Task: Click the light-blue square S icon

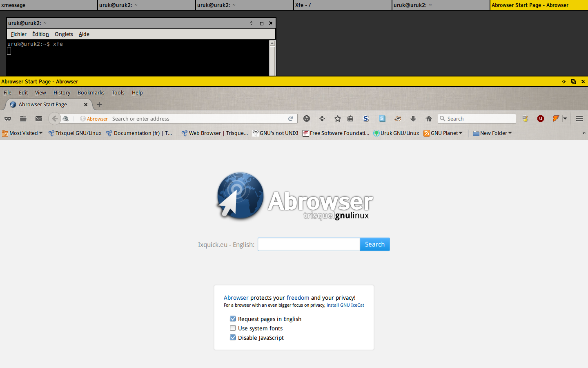Action: point(382,119)
